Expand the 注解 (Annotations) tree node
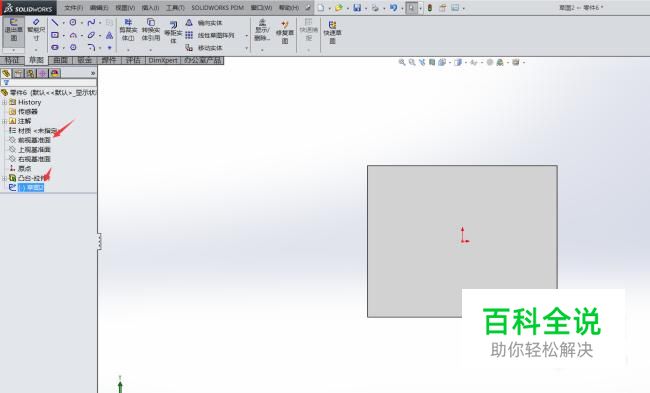The image size is (650, 393). 4,121
